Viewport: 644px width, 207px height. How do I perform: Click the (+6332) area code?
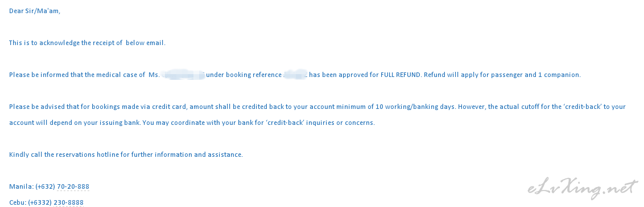click(40, 202)
